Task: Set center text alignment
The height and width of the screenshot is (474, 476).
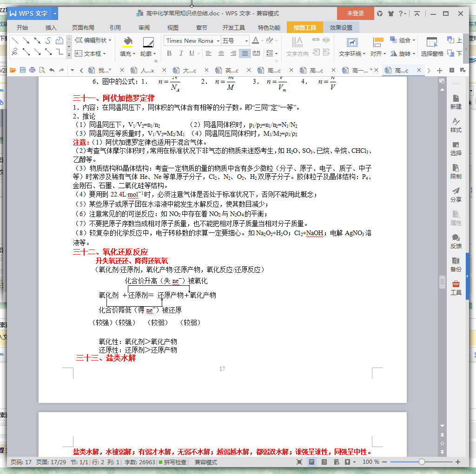Action: pyautogui.click(x=221, y=53)
